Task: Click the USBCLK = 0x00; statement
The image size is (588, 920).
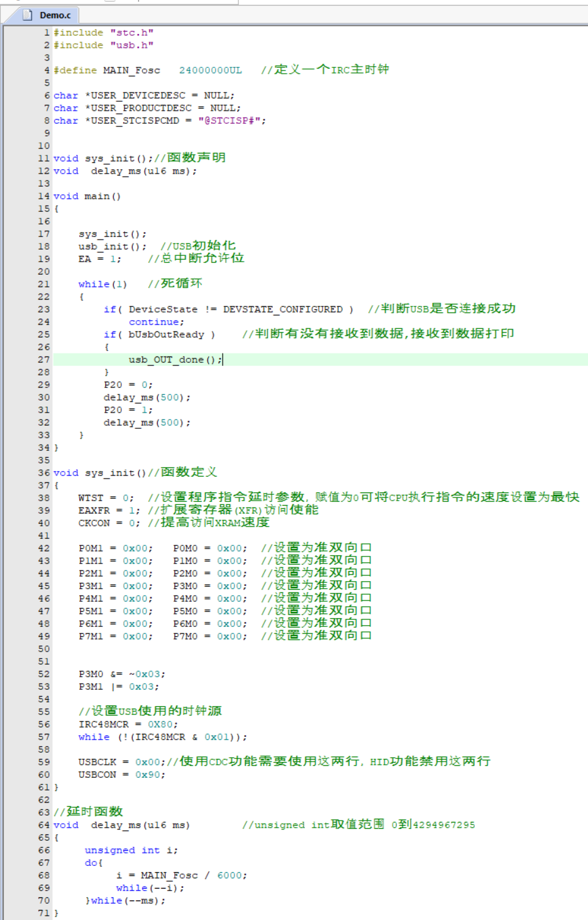Action: tap(122, 762)
